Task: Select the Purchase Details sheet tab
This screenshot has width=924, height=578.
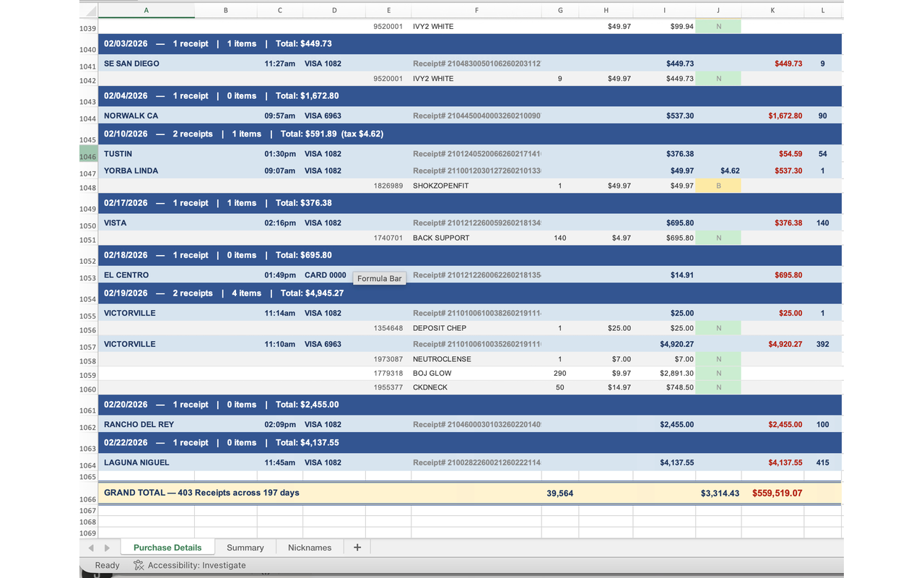Action: click(x=167, y=547)
